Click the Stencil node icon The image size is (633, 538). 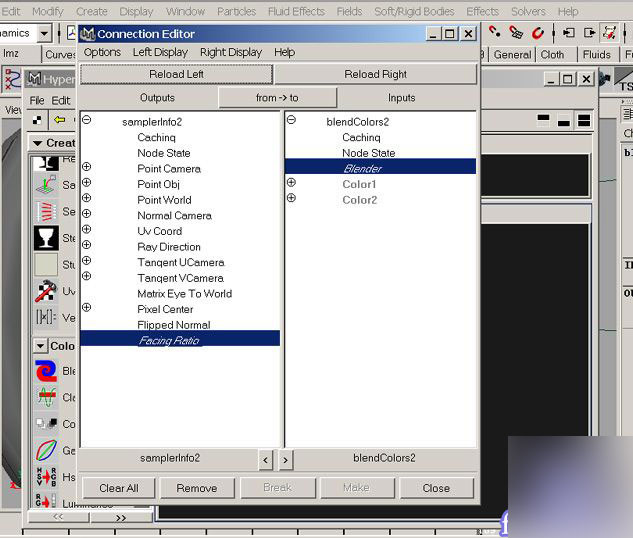tap(46, 238)
